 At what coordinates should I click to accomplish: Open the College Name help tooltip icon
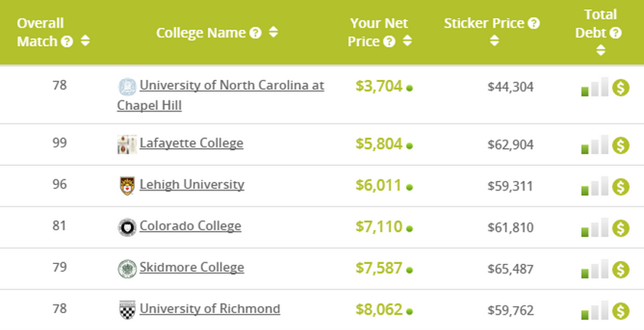coord(255,33)
